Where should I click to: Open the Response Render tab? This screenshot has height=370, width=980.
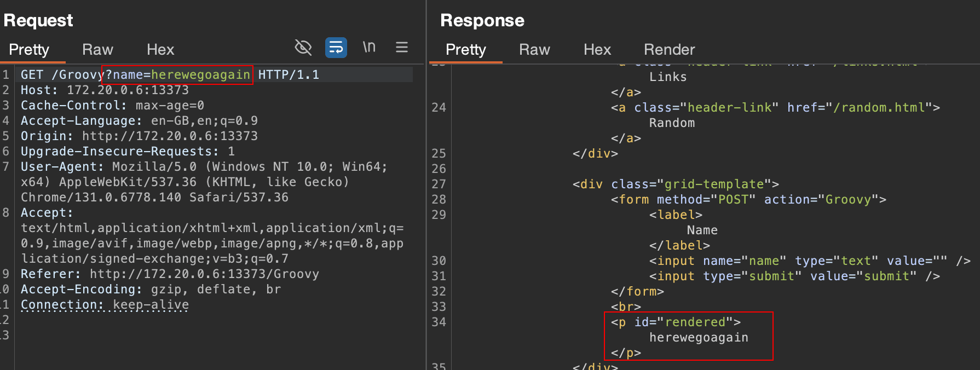click(x=669, y=50)
